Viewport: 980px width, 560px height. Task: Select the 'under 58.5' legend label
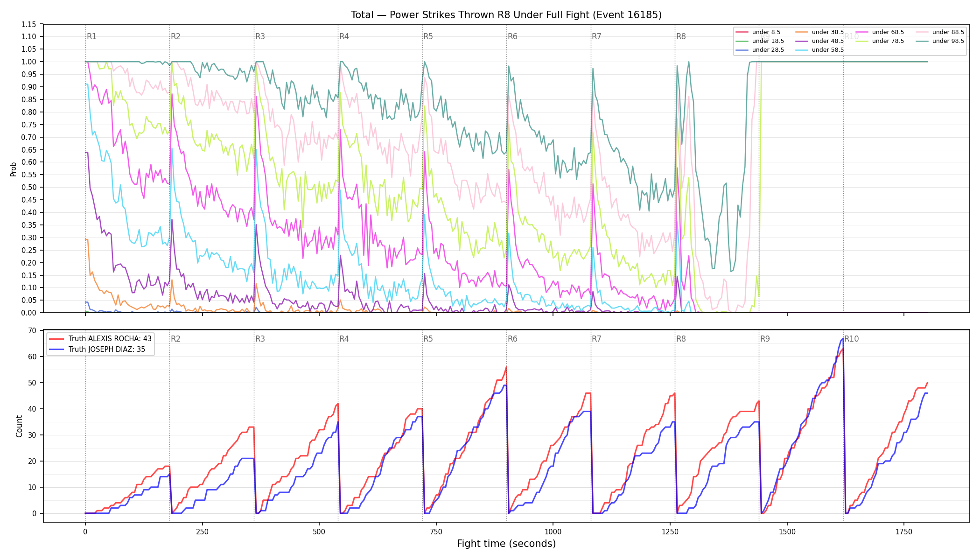tap(828, 50)
